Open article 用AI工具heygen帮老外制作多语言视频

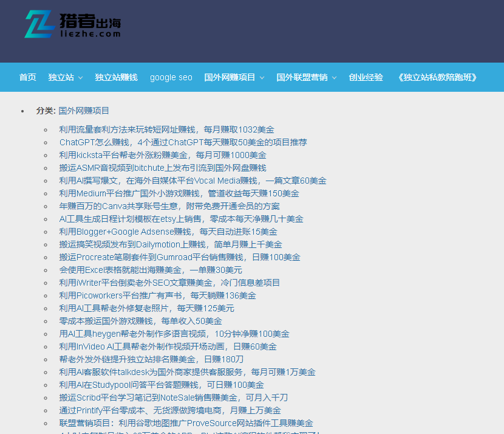(174, 334)
